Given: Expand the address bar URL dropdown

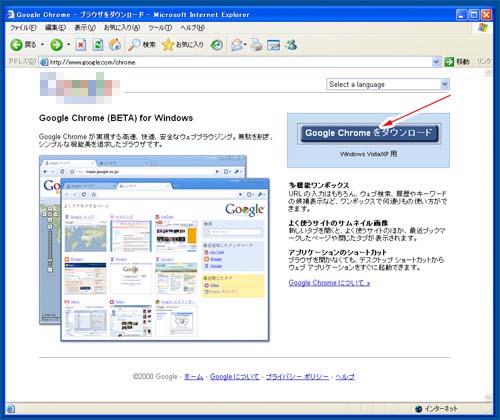Looking at the screenshot, I should click(436, 62).
